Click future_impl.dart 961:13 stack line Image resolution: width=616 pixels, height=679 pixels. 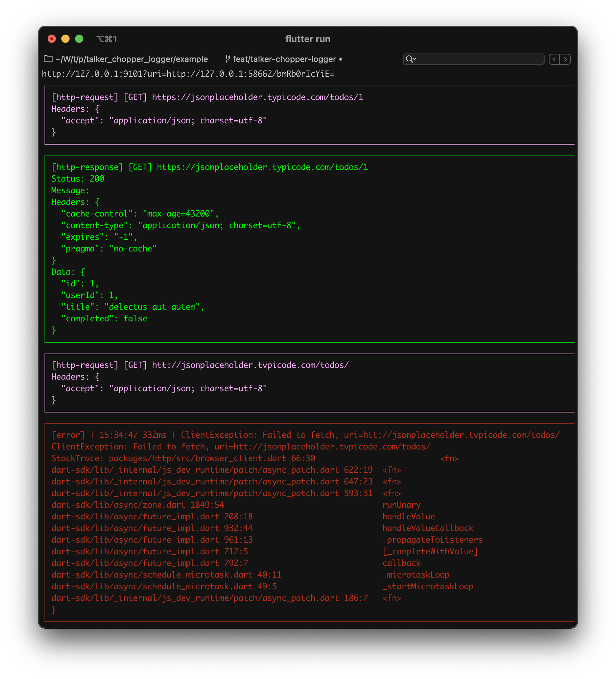(x=152, y=540)
